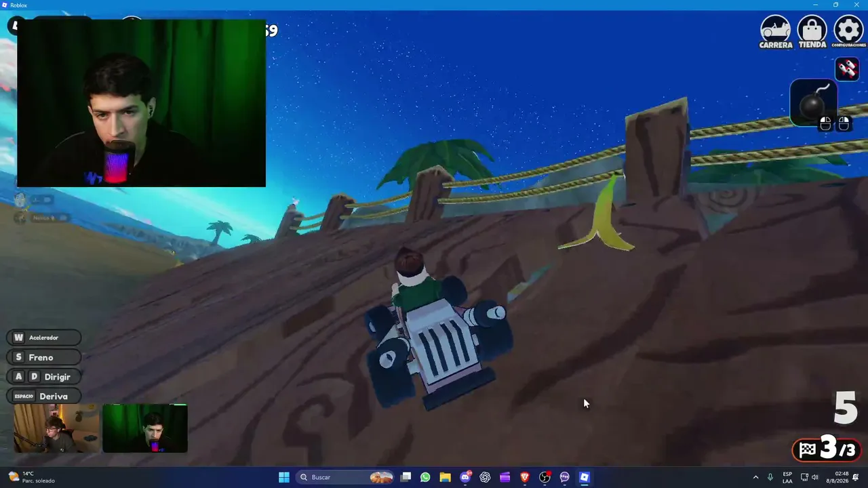The image size is (868, 488).
Task: Click the S Freno control hint
Action: (x=44, y=357)
